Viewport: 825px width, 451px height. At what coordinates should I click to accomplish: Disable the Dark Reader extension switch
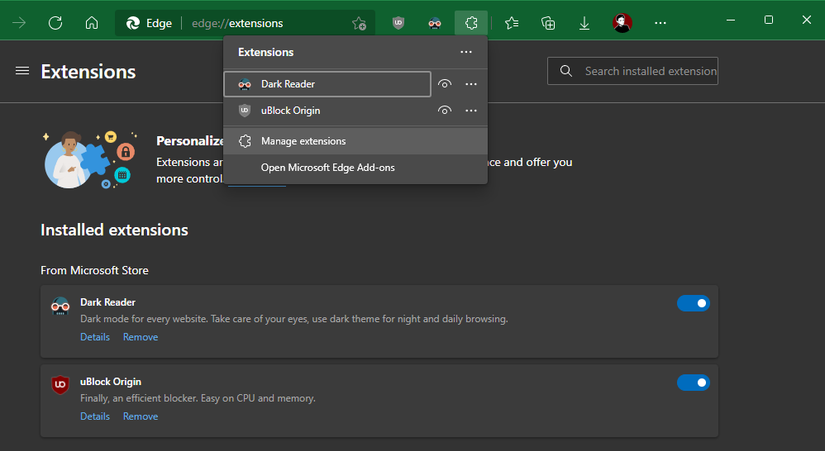coord(693,303)
